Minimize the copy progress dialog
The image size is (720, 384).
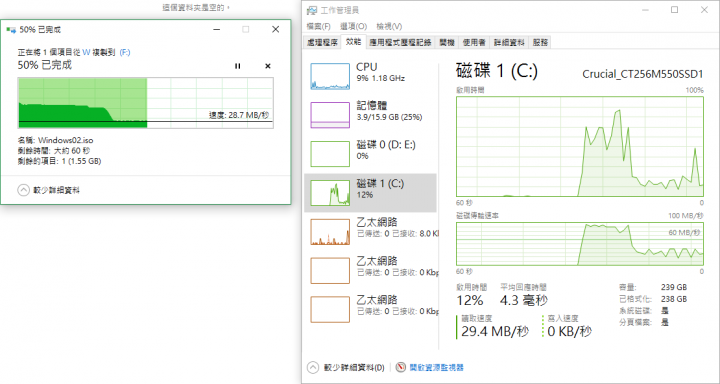click(216, 30)
